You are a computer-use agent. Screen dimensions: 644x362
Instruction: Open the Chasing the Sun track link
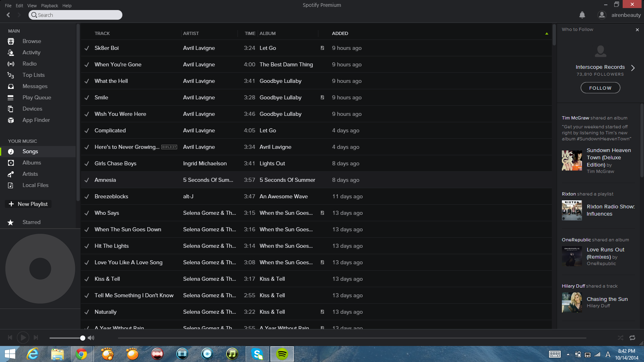pyautogui.click(x=607, y=299)
